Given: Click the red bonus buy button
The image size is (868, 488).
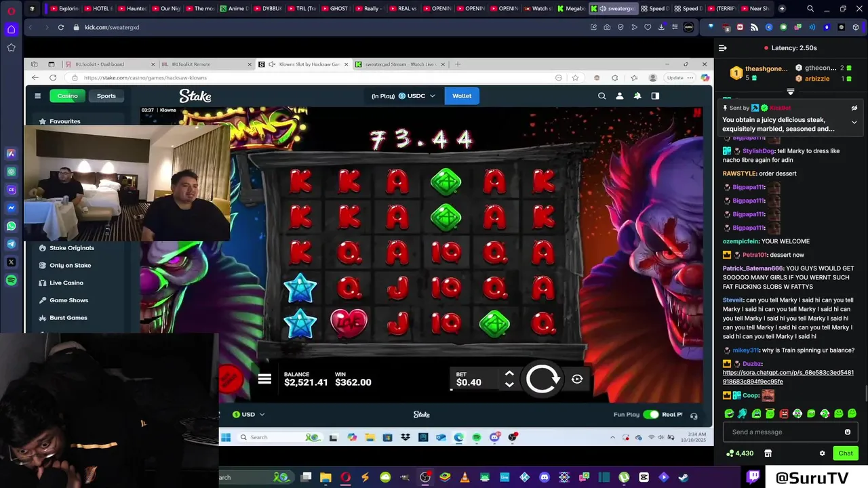Looking at the screenshot, I should (x=230, y=379).
